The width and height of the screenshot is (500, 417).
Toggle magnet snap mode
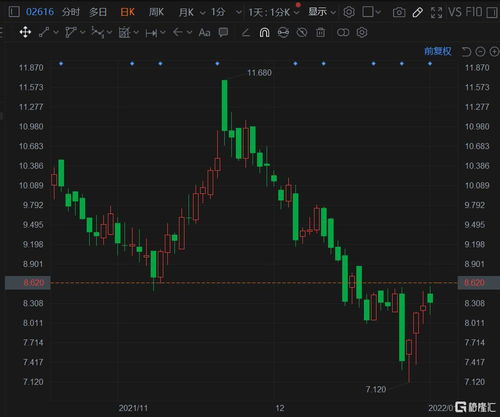pos(264,33)
